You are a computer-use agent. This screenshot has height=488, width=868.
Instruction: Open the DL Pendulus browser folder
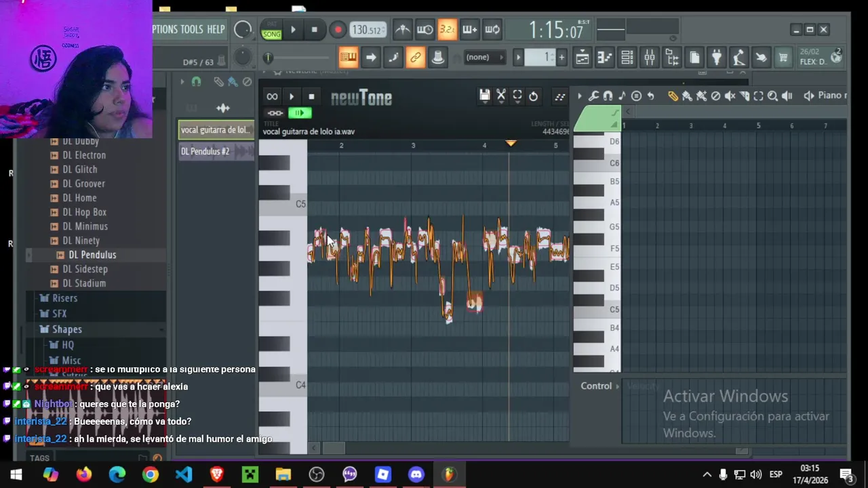(x=92, y=255)
